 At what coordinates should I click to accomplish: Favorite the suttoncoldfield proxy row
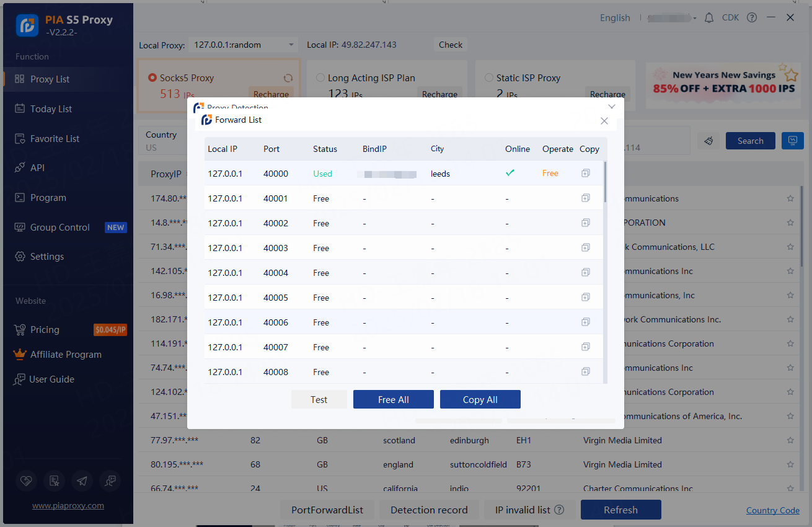790,464
